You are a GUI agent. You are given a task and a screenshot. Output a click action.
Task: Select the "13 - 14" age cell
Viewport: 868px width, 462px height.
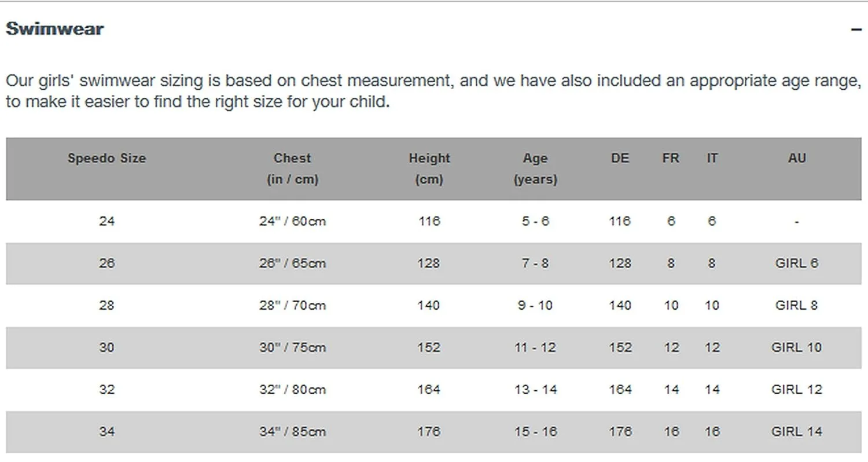535,390
